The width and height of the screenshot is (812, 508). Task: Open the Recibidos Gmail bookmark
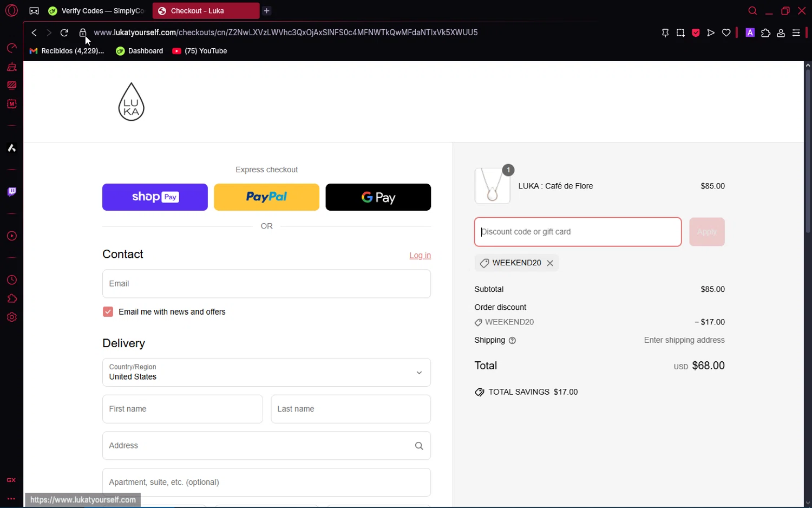67,51
